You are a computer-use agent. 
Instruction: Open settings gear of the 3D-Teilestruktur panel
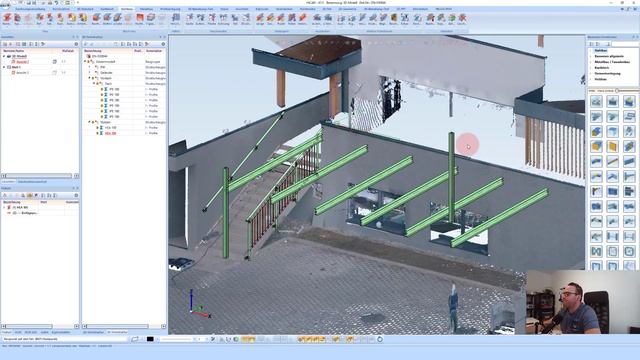click(x=163, y=44)
